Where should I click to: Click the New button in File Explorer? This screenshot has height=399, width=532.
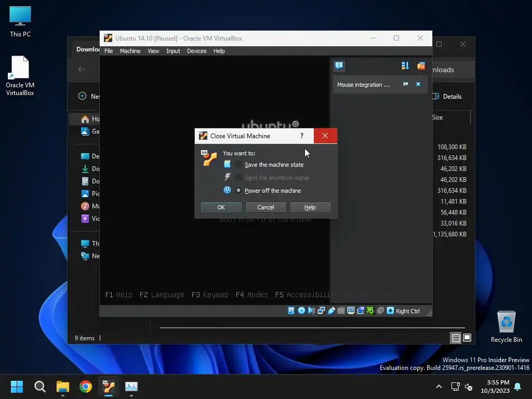(89, 96)
